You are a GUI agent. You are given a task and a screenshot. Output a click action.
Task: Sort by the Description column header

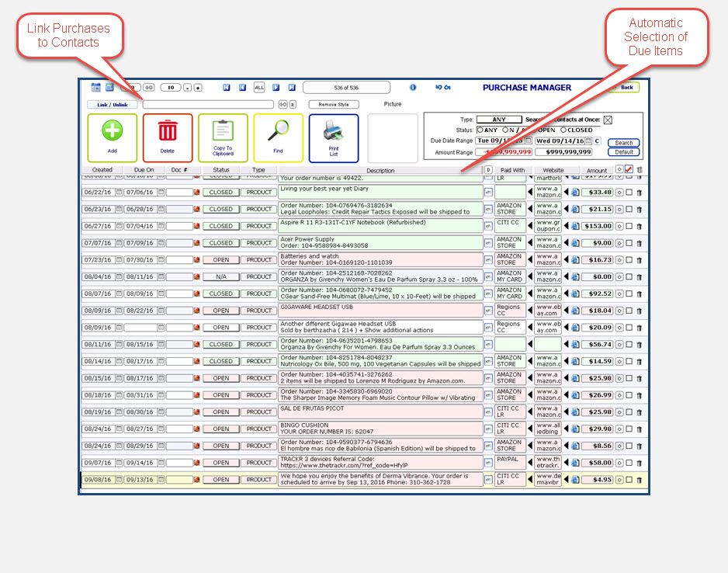[x=380, y=170]
